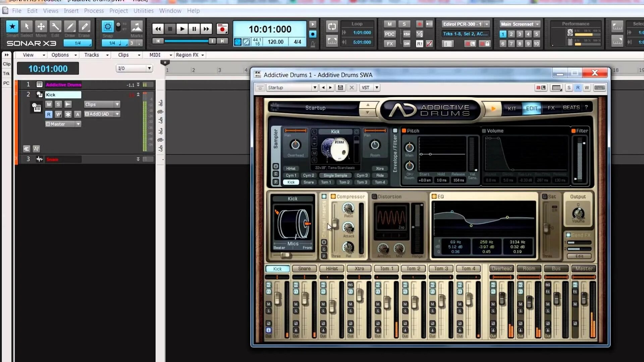644x362 pixels.
Task: Select the Snare kit piece button
Action: pos(308,182)
